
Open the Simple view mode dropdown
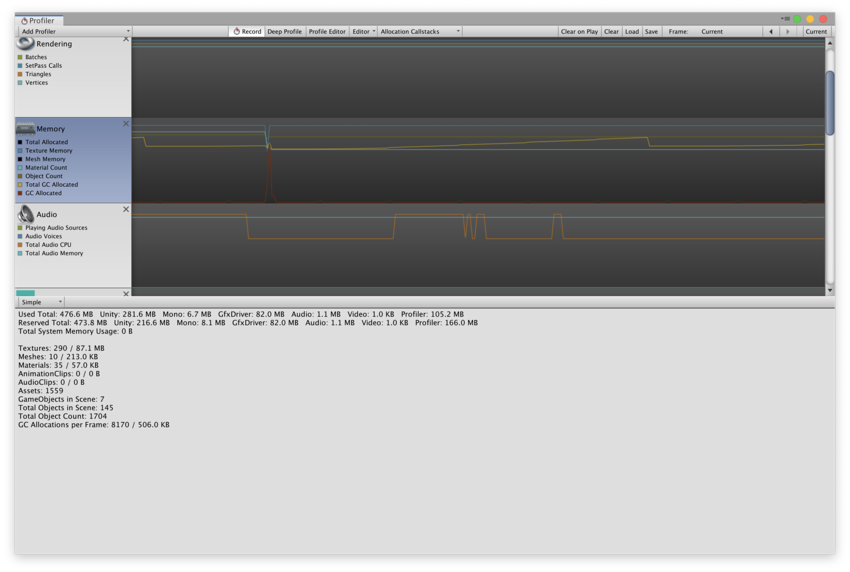coord(41,302)
